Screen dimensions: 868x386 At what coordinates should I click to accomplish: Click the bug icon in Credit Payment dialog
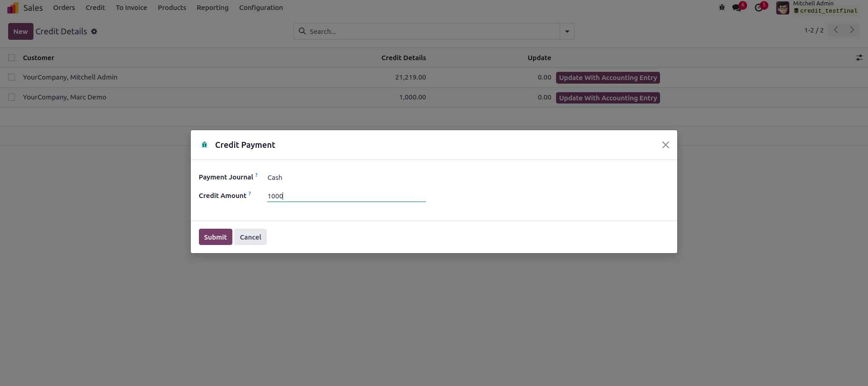pyautogui.click(x=204, y=145)
